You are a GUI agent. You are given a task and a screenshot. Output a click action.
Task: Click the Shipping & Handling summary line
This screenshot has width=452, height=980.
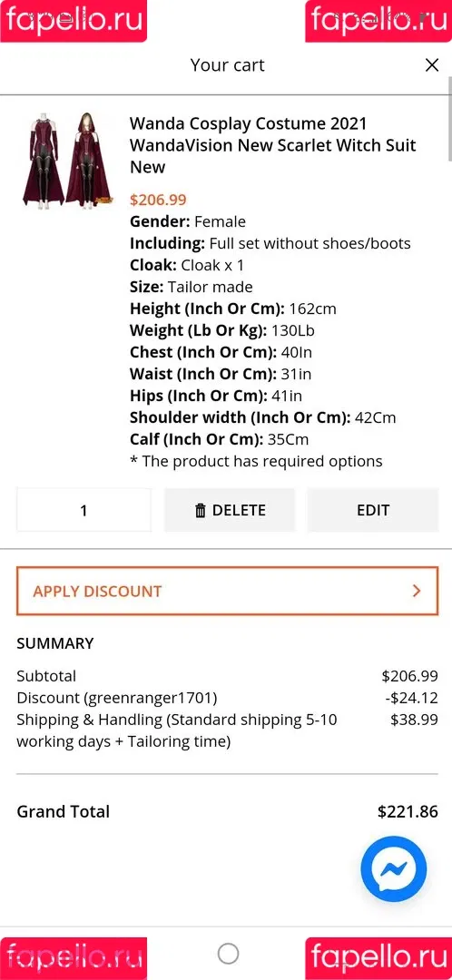(x=228, y=730)
